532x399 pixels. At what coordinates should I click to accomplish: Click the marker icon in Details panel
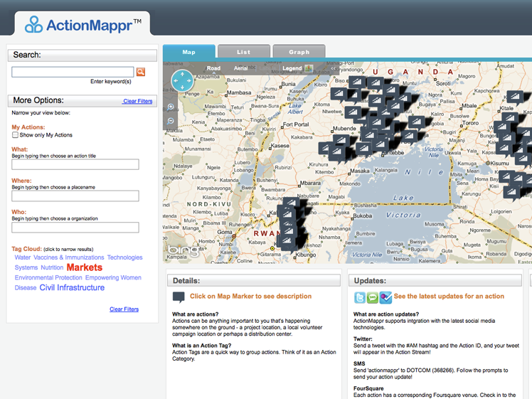(179, 297)
